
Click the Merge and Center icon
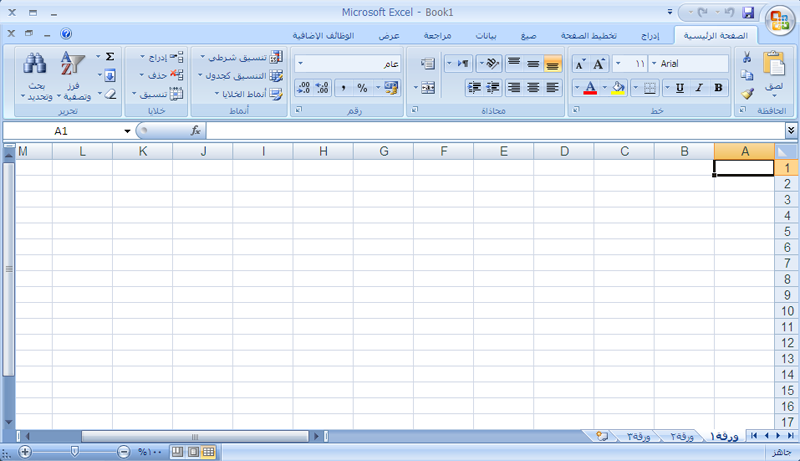(428, 88)
